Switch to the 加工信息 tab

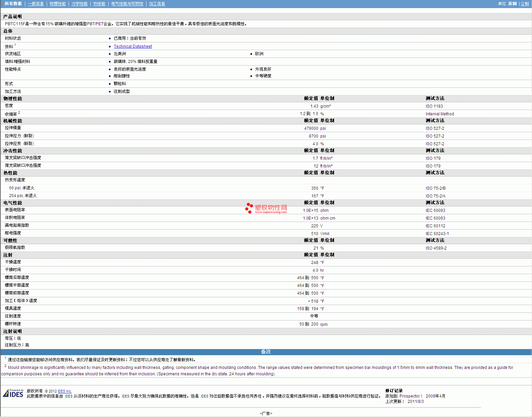coord(157,4)
